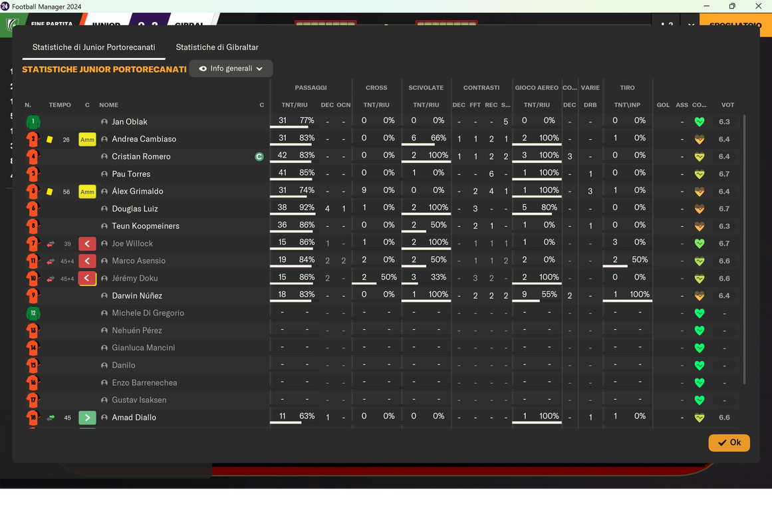The width and height of the screenshot is (772, 532).
Task: Click Gustav Isaksen's condition heart icon
Action: [x=699, y=400]
